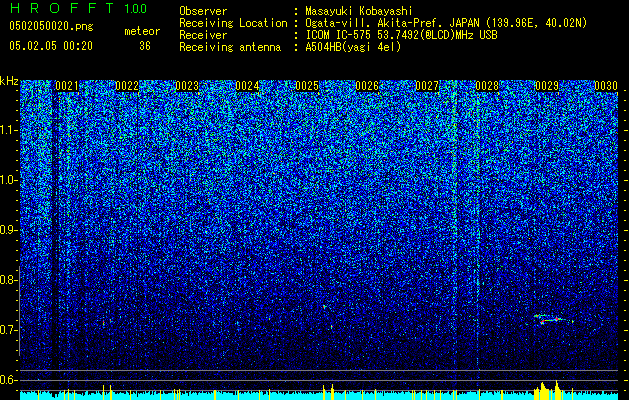Click the 0029 time marker
This screenshot has width=629, height=400.
coord(547,86)
